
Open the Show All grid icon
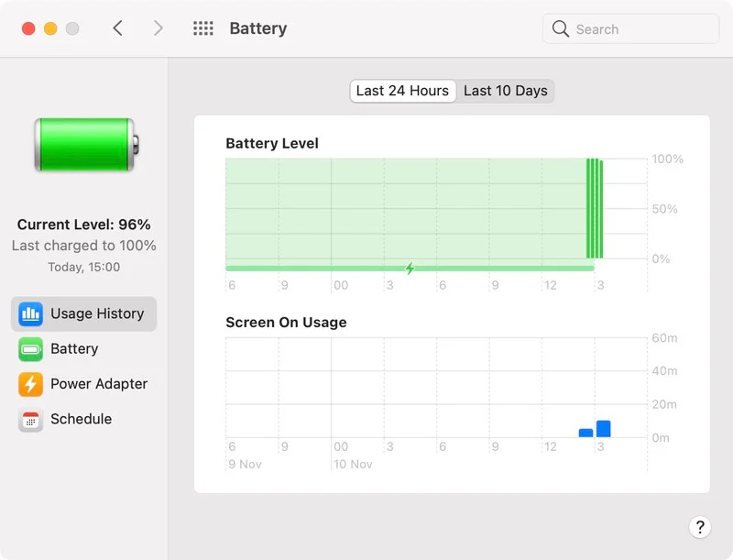[x=202, y=28]
